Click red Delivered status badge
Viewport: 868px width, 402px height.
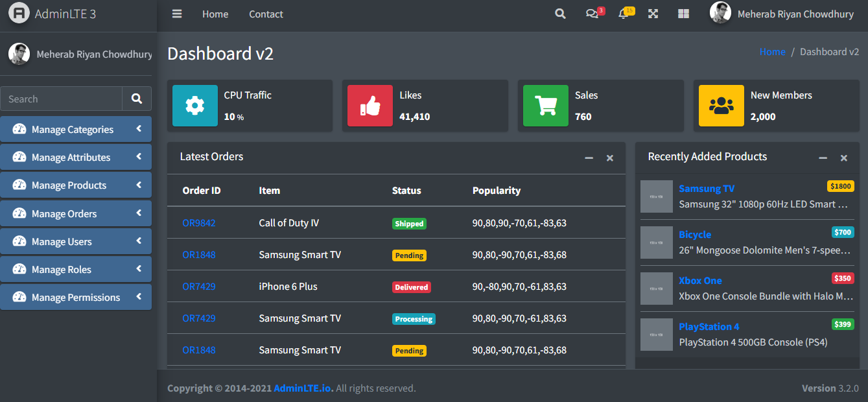412,287
